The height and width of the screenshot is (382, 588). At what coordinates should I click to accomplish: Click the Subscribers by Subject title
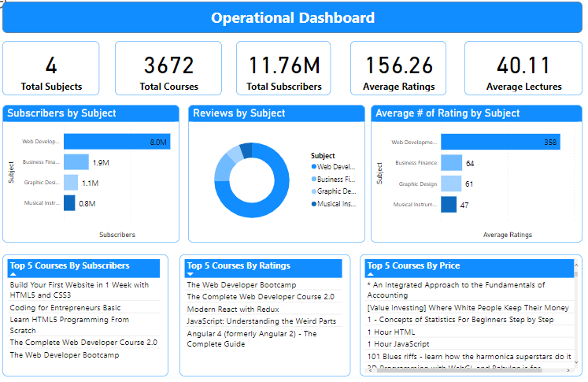click(x=61, y=113)
